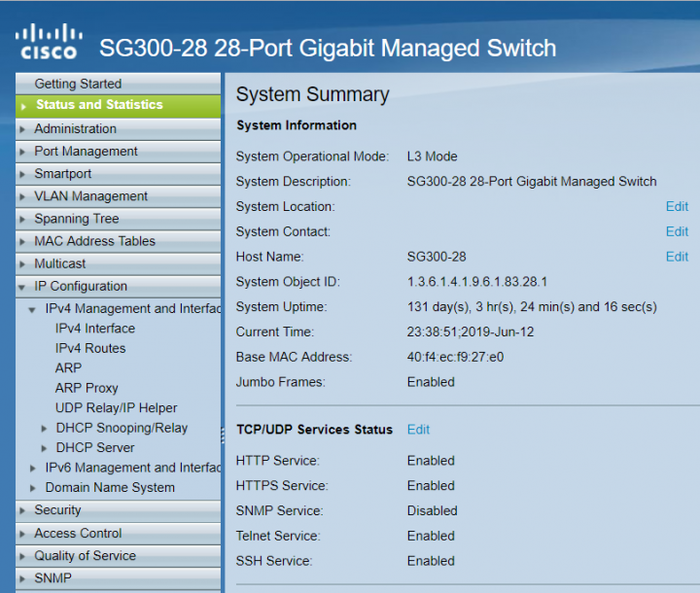700x593 pixels.
Task: Edit the System Contact
Action: point(677,231)
